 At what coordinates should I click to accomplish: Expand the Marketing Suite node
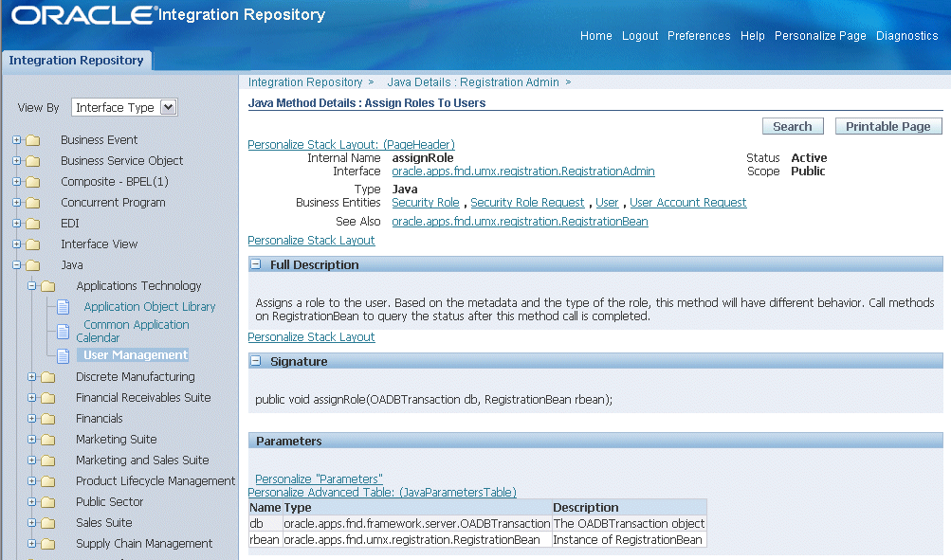pyautogui.click(x=32, y=440)
